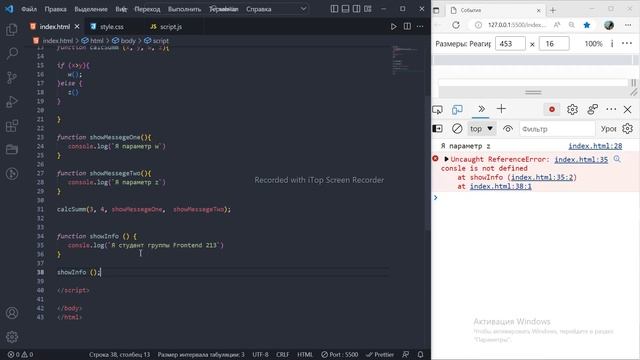
Task: Open Source Control view
Action: click(x=12, y=77)
